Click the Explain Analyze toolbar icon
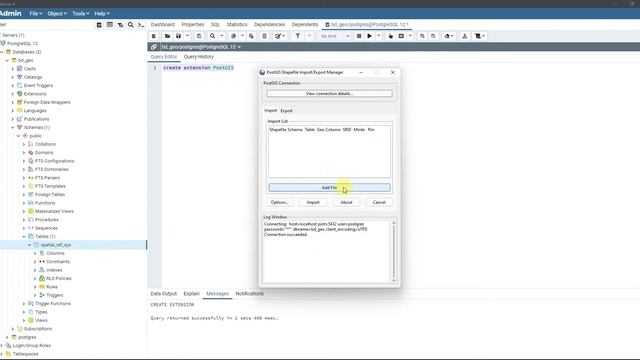640x360 pixels. point(401,36)
